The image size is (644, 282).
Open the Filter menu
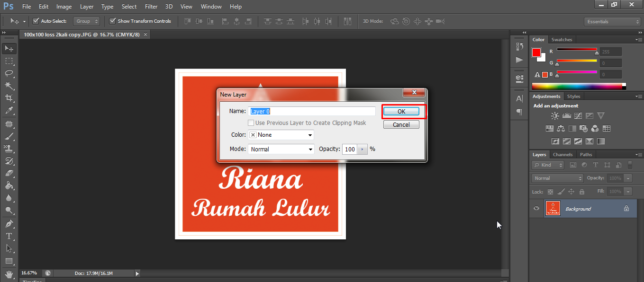[x=151, y=6]
